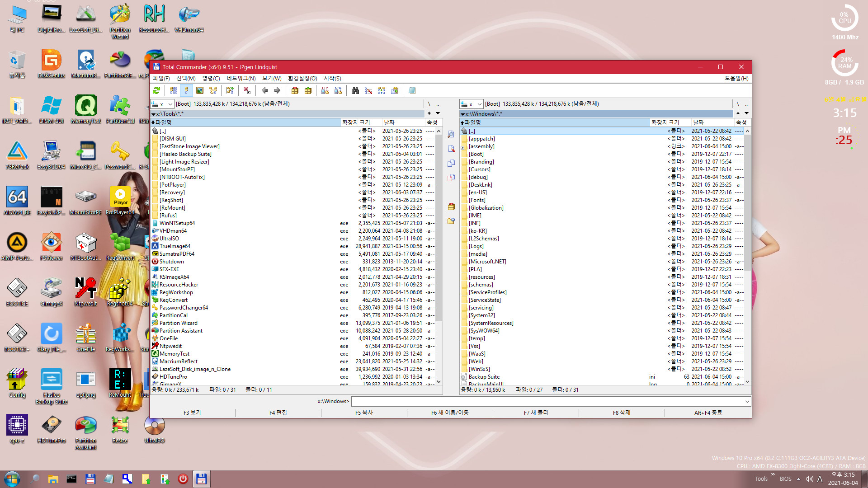Screen dimensions: 868x488
Task: Click the Alt+F4 종료 button
Action: [708, 413]
